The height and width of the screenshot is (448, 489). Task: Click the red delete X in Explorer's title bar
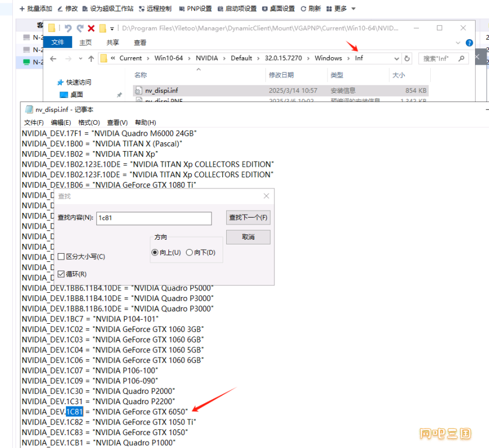coord(91,29)
